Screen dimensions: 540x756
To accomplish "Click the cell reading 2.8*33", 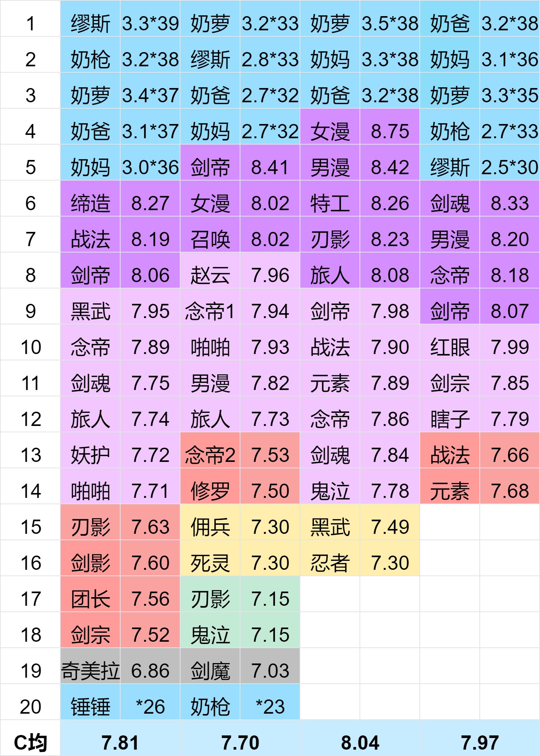I will (x=270, y=55).
